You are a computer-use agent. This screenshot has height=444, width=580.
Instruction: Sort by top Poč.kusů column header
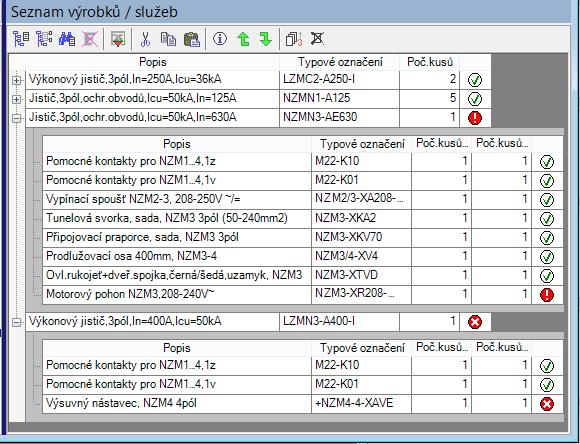pyautogui.click(x=430, y=62)
